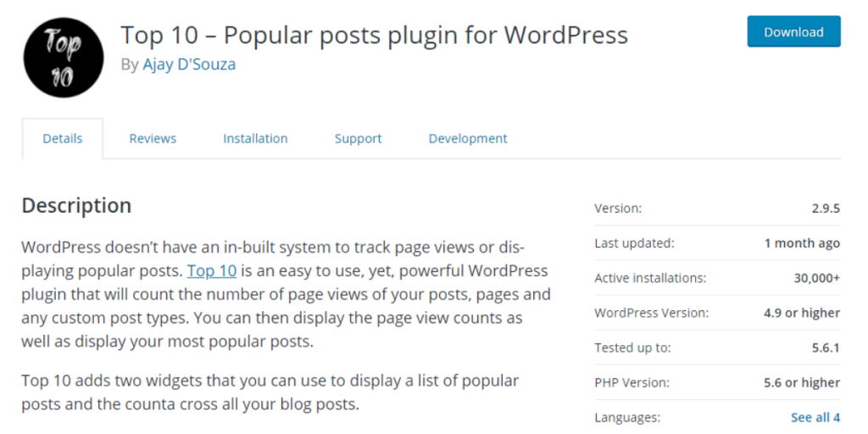Click the Tested up to value 5.6.1

point(826,348)
